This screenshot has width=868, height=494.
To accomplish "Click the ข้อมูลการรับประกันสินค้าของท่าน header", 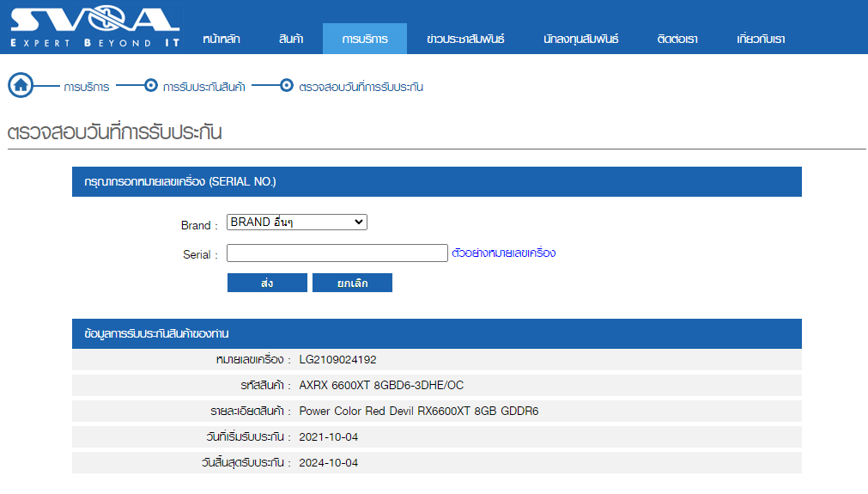I will (437, 333).
